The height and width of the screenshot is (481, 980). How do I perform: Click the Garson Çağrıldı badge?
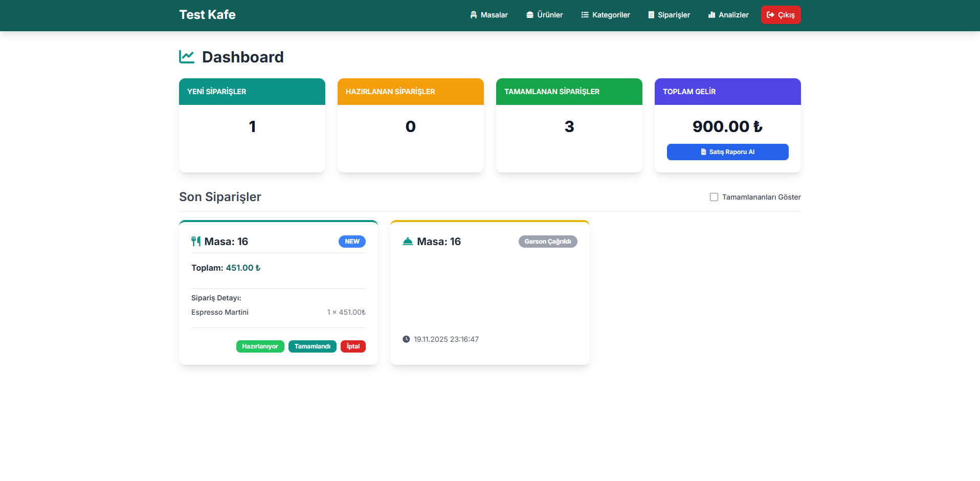pyautogui.click(x=548, y=242)
